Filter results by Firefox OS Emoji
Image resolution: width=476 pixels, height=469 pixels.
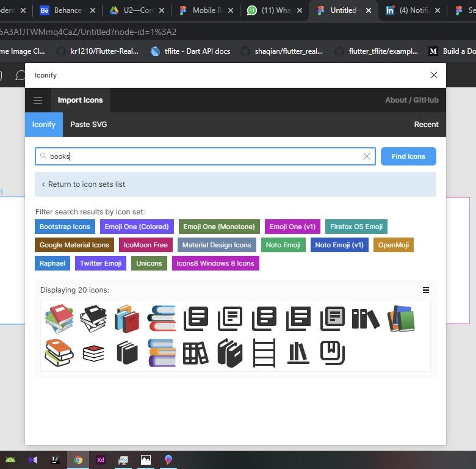click(x=356, y=227)
